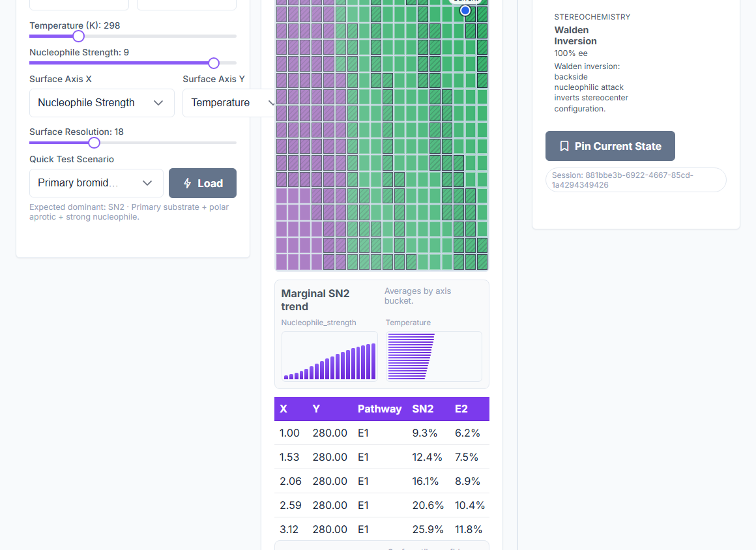Viewport: 756px width, 550px height.
Task: Adjust the Surface Resolution slider handle
Action: pos(94,143)
